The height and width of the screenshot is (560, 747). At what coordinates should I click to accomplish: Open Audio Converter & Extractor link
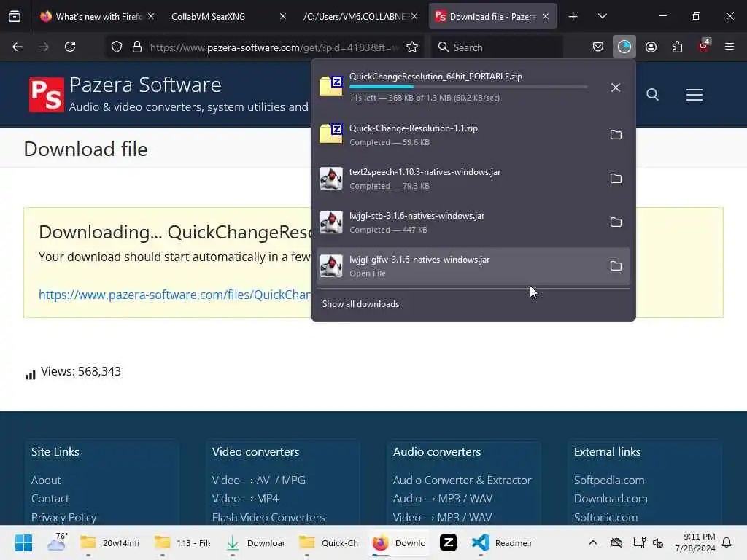(462, 481)
